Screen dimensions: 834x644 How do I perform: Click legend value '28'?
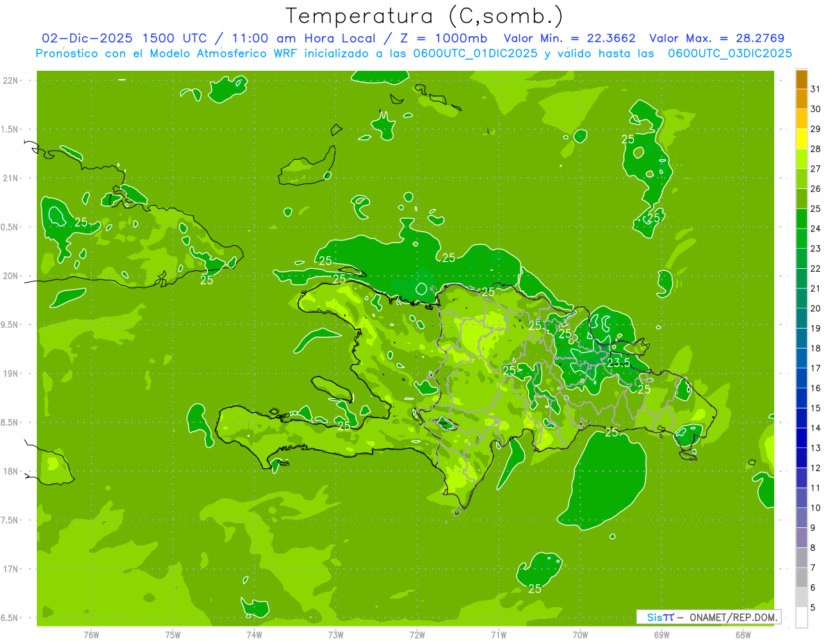click(x=816, y=149)
